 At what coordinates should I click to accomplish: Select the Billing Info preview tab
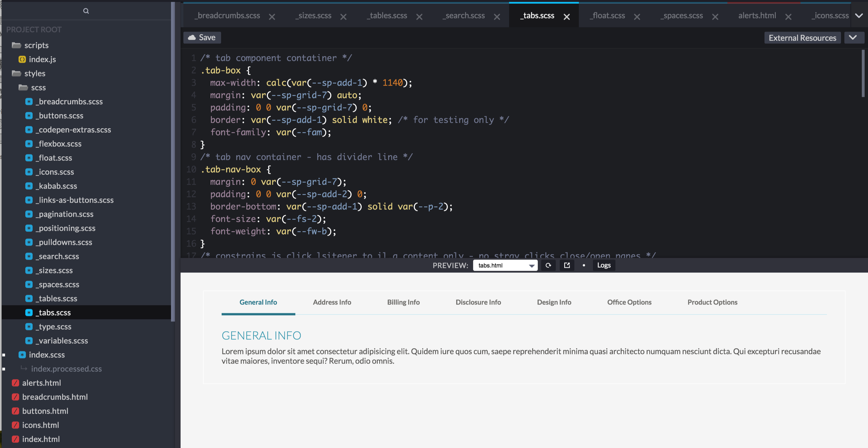click(x=403, y=302)
